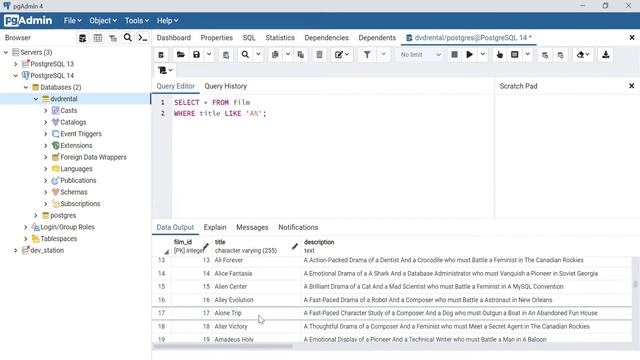Open file folder icon in query toolbar
640x360 pixels.
click(181, 55)
